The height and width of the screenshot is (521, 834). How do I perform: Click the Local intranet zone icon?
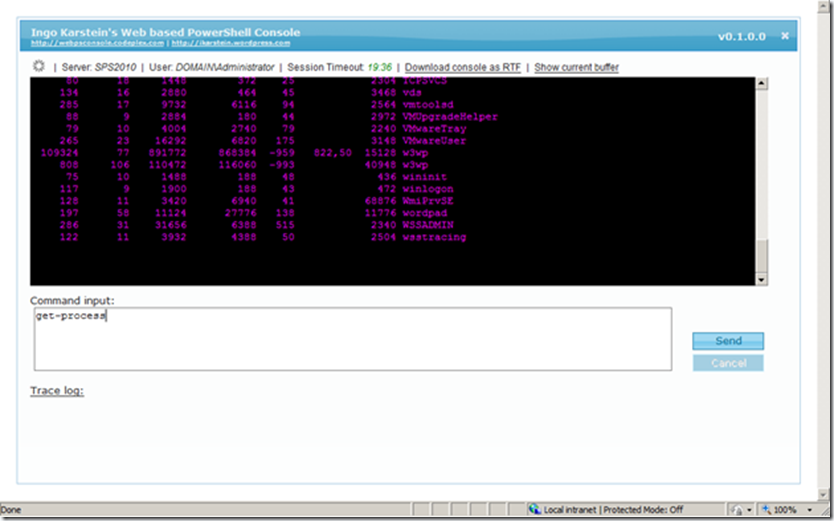[x=535, y=509]
